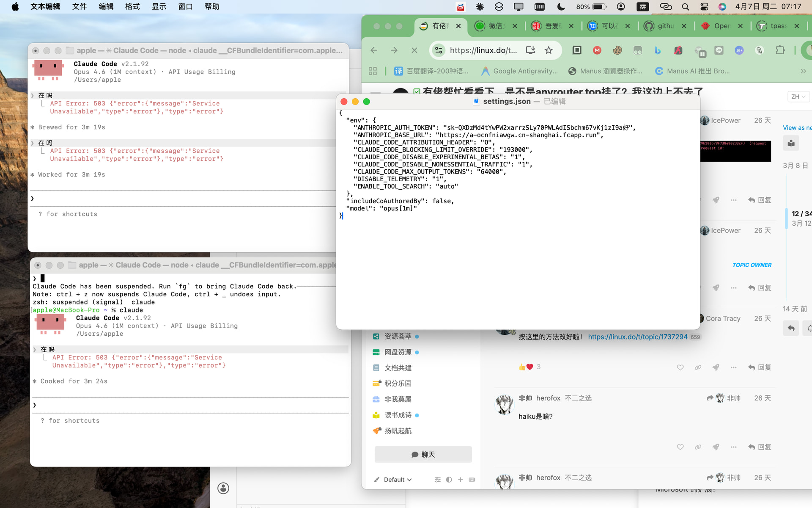The image size is (812, 508).
Task: Open the 窗口 menu in menu bar
Action: pos(185,6)
